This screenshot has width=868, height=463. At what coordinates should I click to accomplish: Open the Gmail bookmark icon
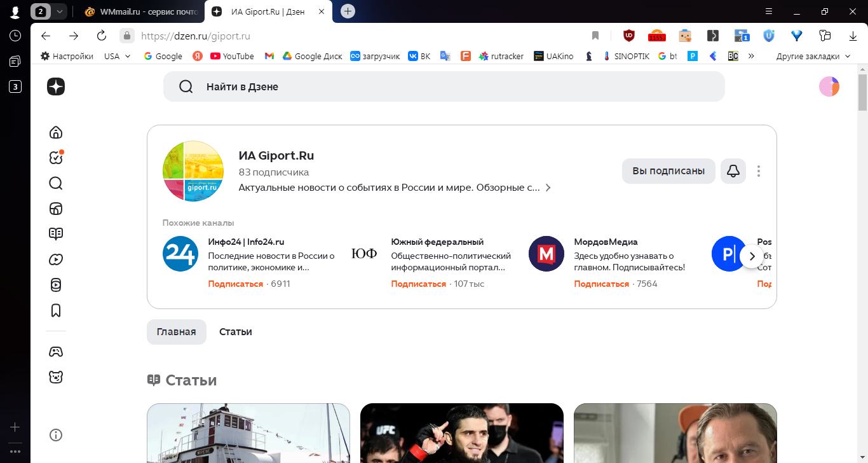click(x=269, y=56)
